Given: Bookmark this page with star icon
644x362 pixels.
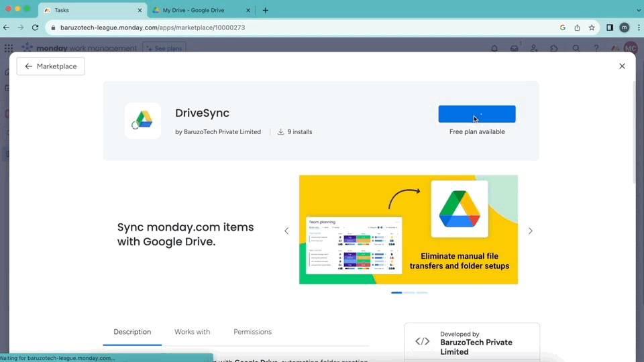Looking at the screenshot, I should (x=592, y=27).
